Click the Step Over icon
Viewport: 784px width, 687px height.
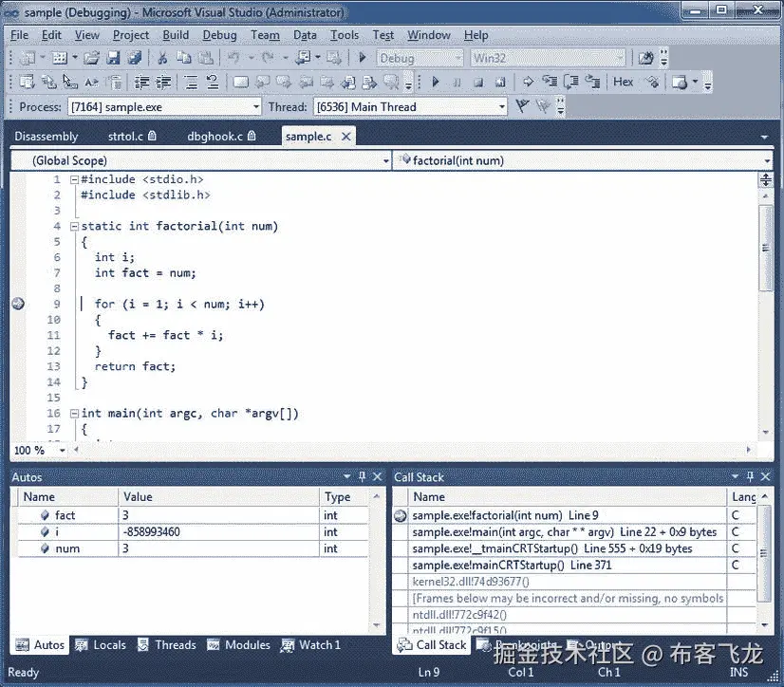coord(571,82)
